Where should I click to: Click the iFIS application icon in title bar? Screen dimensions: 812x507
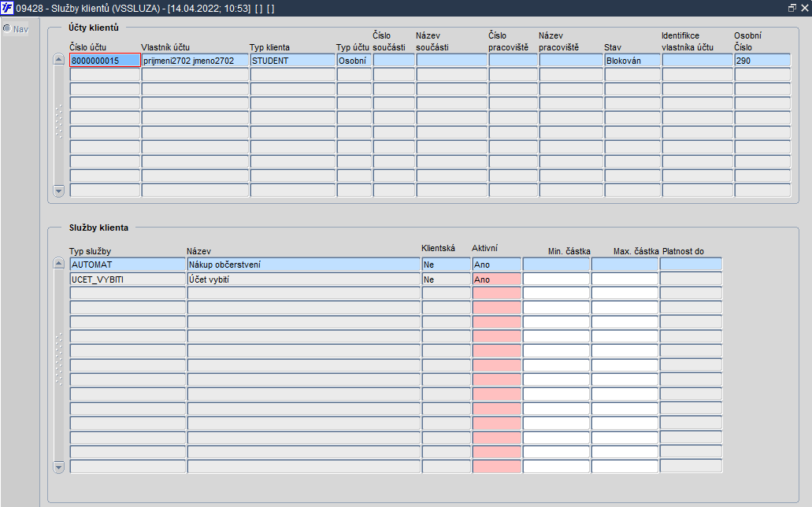coord(7,9)
